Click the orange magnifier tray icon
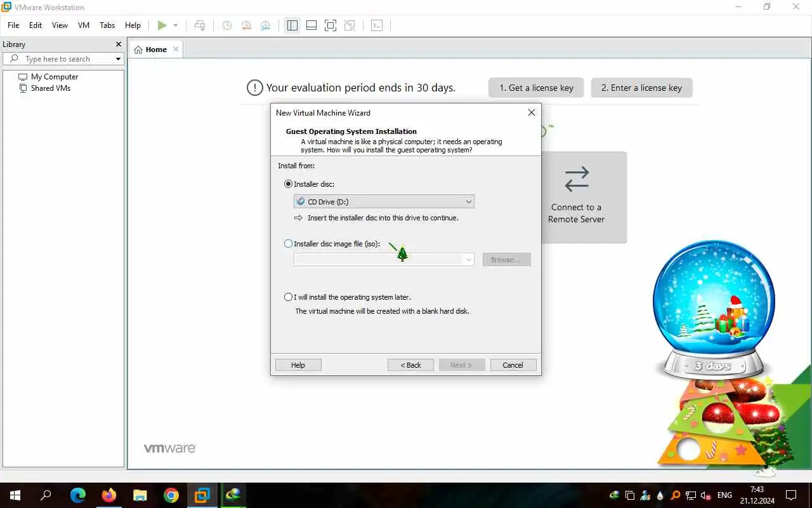Image resolution: width=812 pixels, height=508 pixels. pyautogui.click(x=676, y=495)
